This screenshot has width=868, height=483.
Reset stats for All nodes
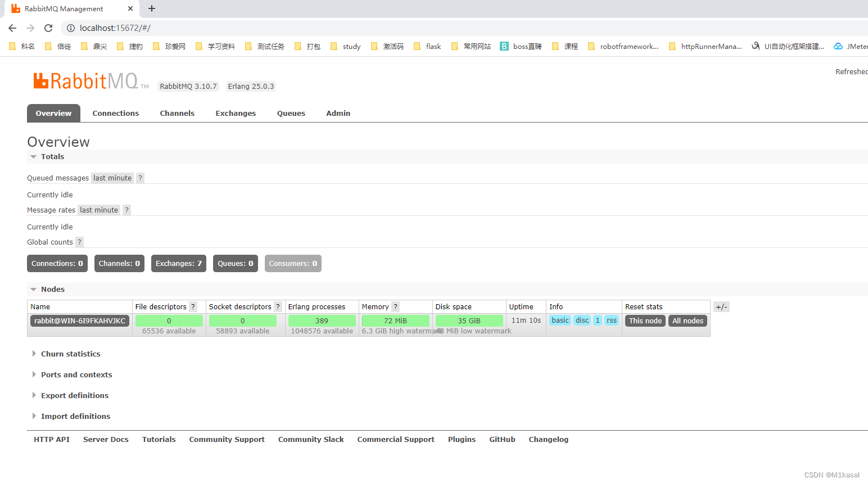(x=688, y=321)
